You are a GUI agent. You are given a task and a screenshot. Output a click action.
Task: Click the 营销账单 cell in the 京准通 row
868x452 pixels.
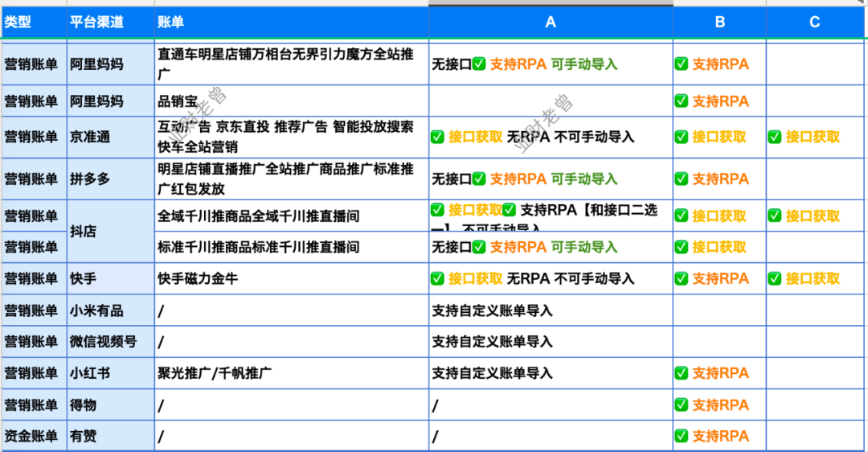click(34, 137)
